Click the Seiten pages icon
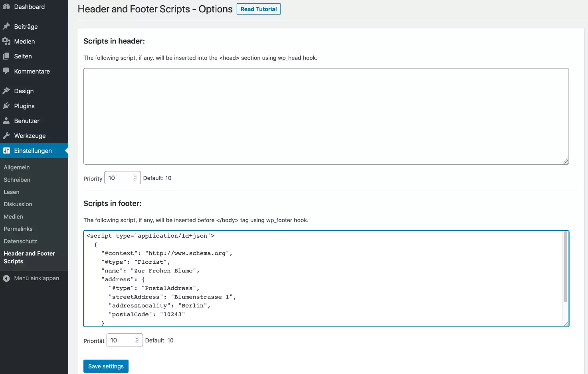588x374 pixels. (6, 56)
